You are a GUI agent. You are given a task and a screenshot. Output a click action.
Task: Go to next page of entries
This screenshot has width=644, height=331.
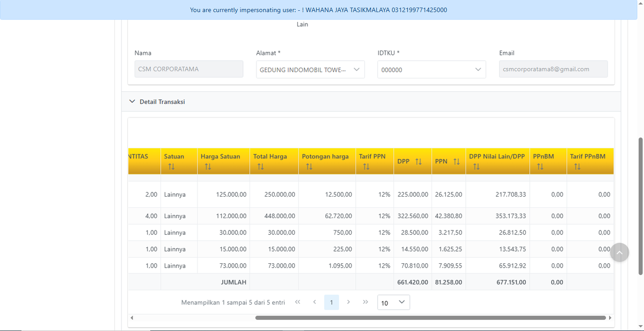349,302
